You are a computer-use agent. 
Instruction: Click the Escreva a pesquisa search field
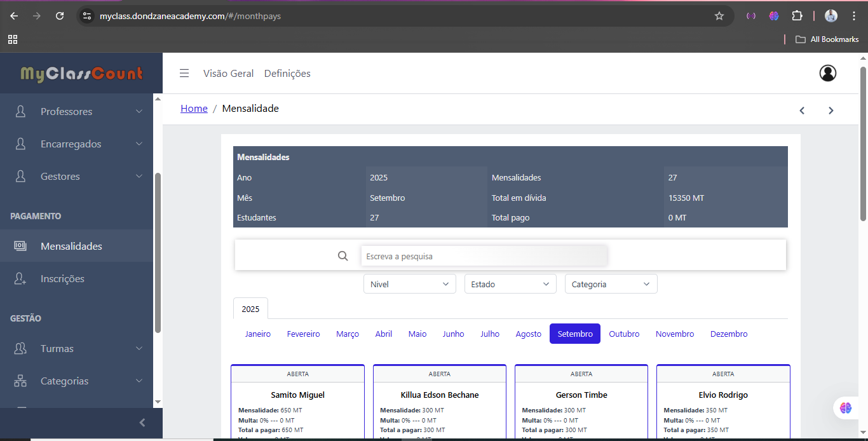pyautogui.click(x=484, y=256)
